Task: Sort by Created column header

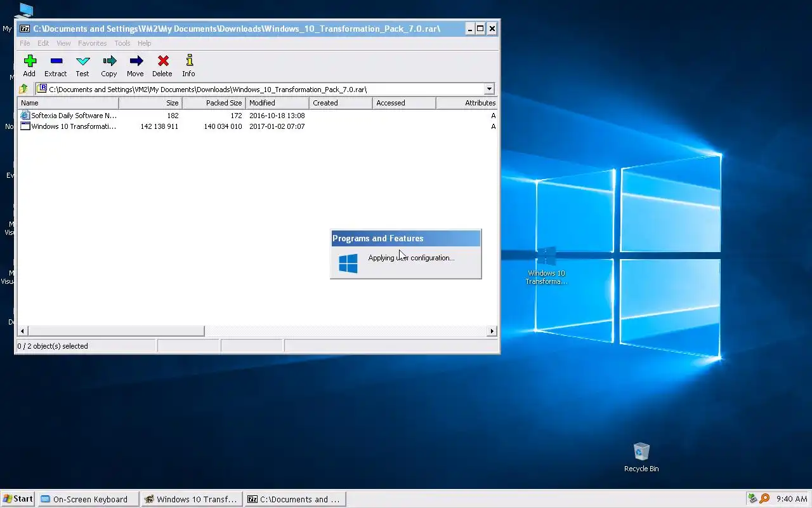Action: pos(341,103)
